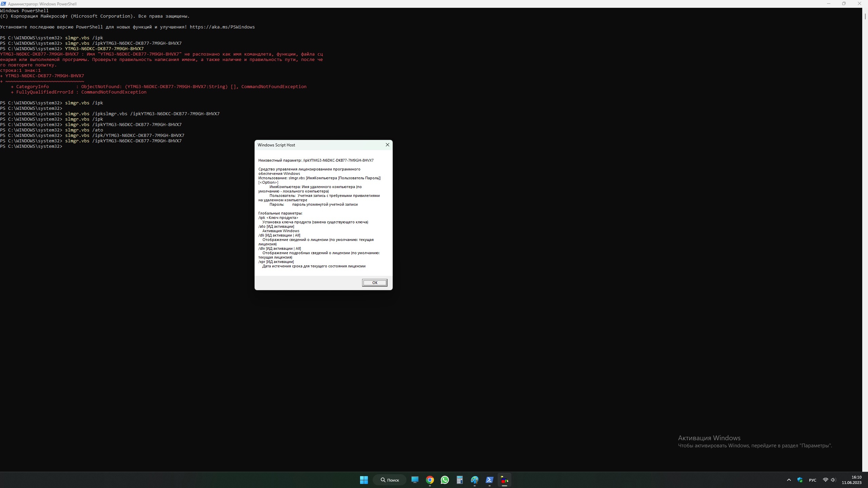868x488 pixels.
Task: Click '/dli [ИД активации | All]' line in dialog
Action: (279, 235)
